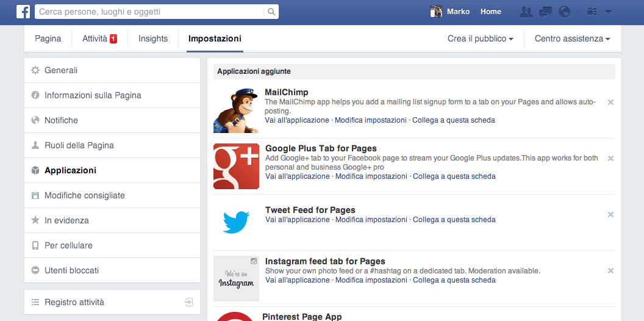Image resolution: width=644 pixels, height=321 pixels.
Task: Click Google Plus Tab's Modifica impostazioni link
Action: (371, 176)
